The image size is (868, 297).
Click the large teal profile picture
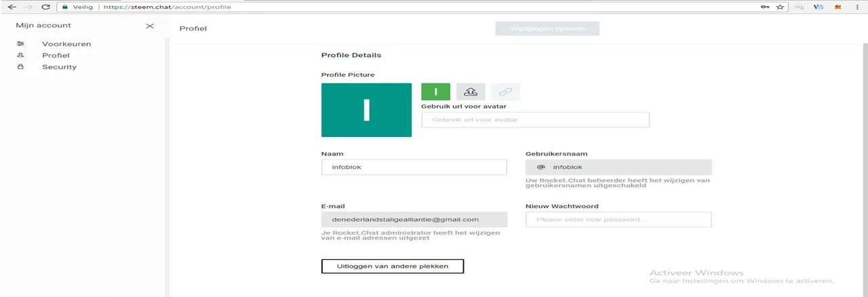366,110
